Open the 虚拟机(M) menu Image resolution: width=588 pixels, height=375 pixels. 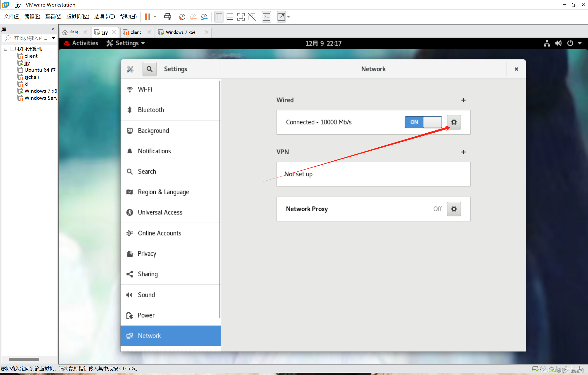78,17
